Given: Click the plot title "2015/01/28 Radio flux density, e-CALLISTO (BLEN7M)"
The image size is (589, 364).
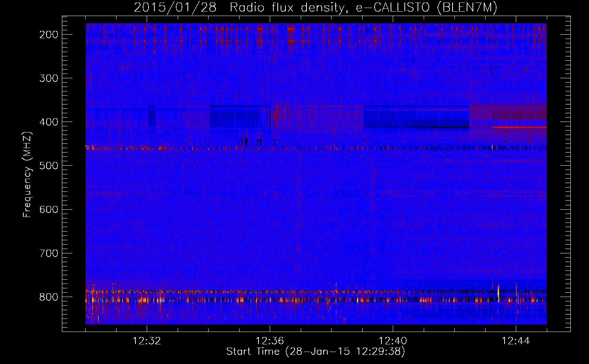Looking at the screenshot, I should (x=316, y=7).
